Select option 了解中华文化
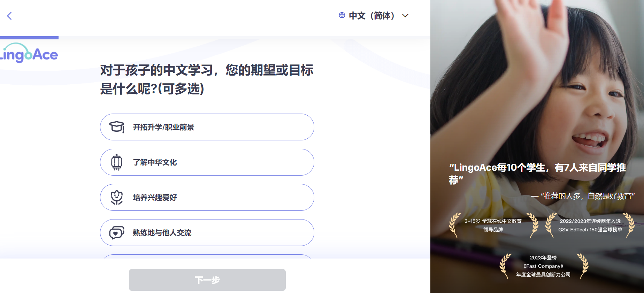644x293 pixels. (207, 162)
